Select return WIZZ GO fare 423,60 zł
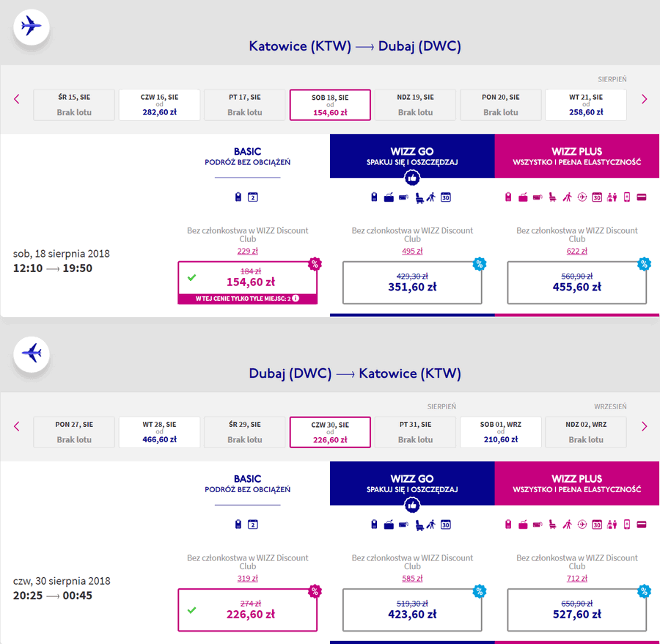Viewport: 660px width, 644px height. coord(412,610)
